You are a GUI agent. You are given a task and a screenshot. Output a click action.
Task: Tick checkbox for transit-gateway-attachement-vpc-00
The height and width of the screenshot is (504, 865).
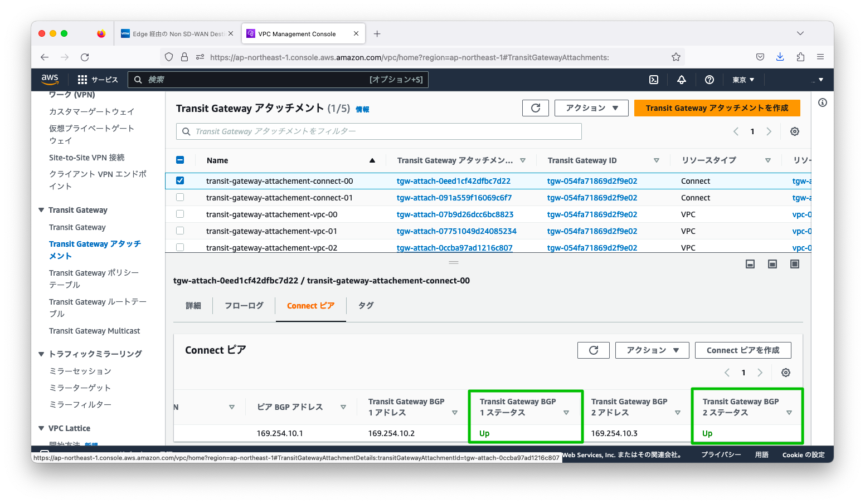coord(180,214)
